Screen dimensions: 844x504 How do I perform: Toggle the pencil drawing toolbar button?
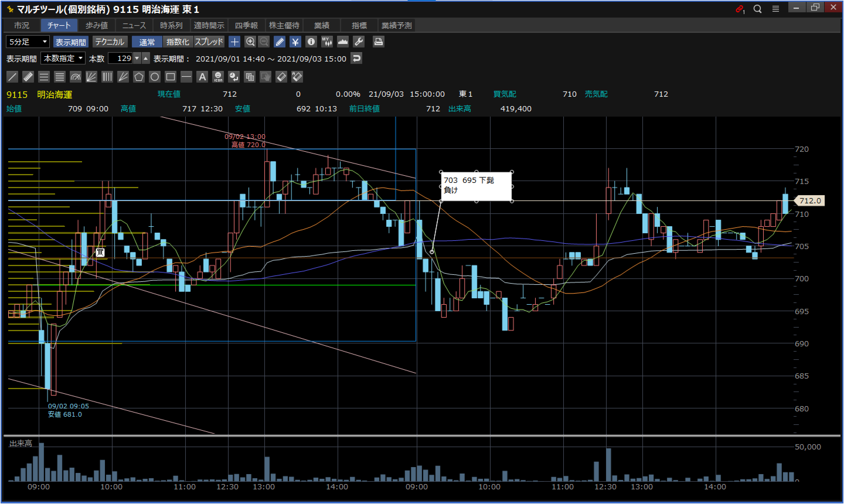279,42
